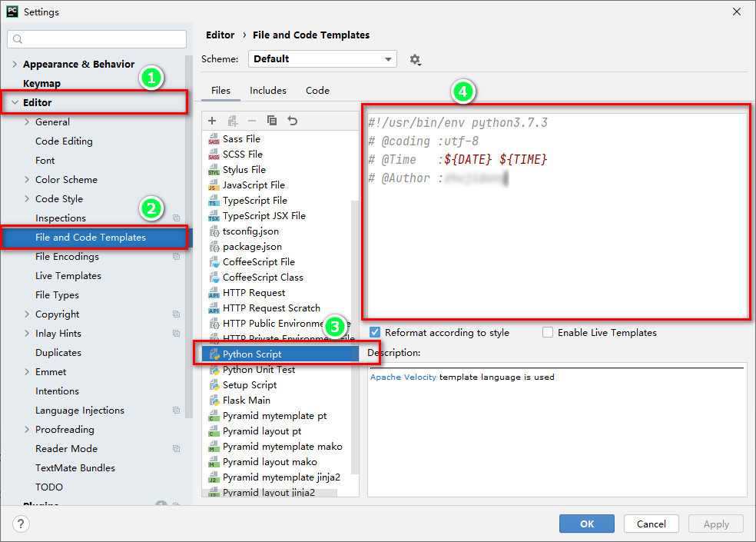This screenshot has height=542, width=756.
Task: Click the Create Child Template File icon
Action: pyautogui.click(x=233, y=121)
